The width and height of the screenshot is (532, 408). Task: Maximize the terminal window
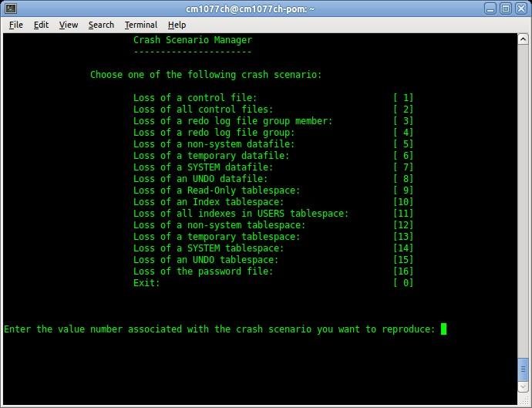pyautogui.click(x=506, y=8)
